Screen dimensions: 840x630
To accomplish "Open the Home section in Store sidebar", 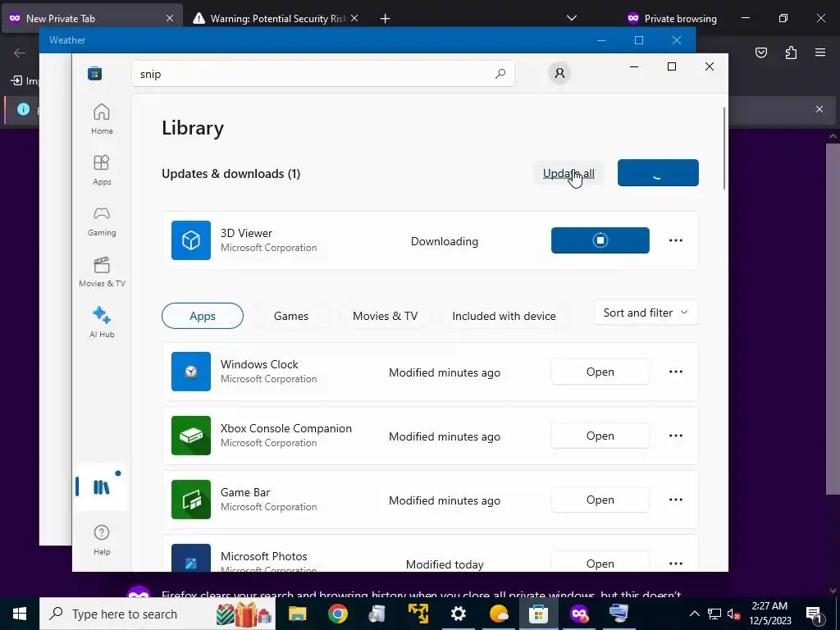I will point(102,119).
